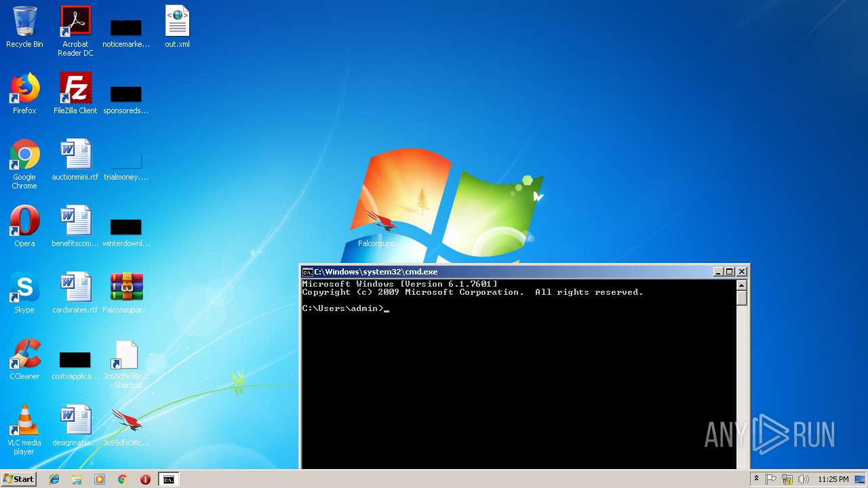
Task: Select the Skype desktop shortcut
Action: click(x=24, y=293)
